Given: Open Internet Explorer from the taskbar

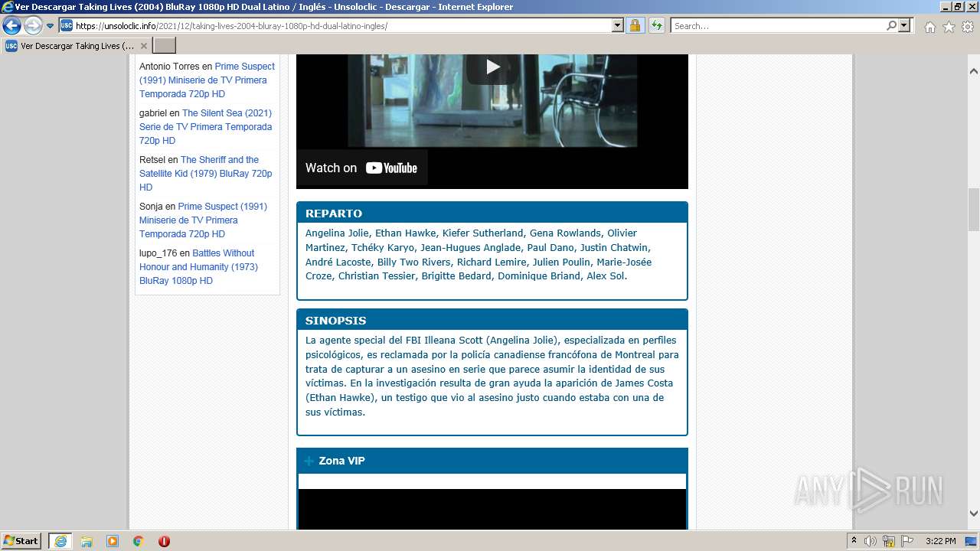Looking at the screenshot, I should point(60,541).
